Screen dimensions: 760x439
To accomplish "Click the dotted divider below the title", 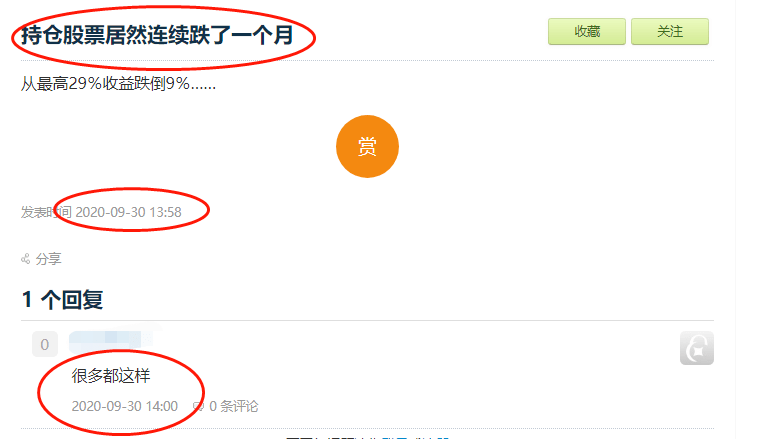I will [x=367, y=61].
